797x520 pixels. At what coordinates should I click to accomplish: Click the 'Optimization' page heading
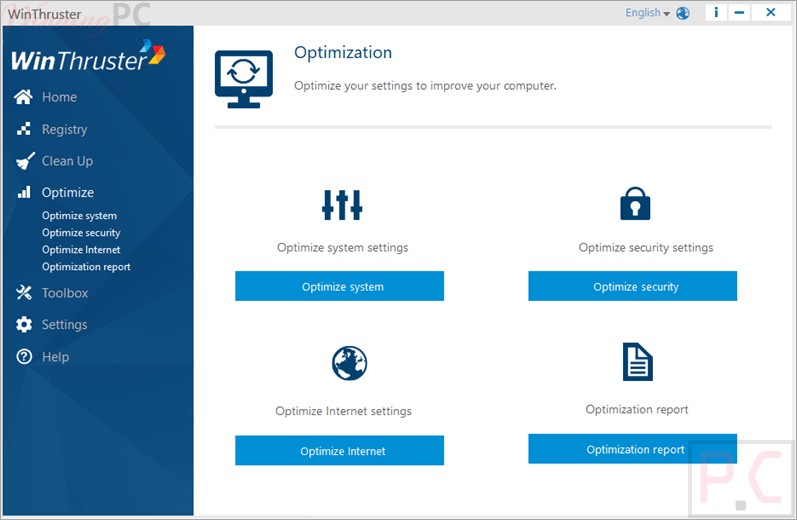[x=343, y=53]
